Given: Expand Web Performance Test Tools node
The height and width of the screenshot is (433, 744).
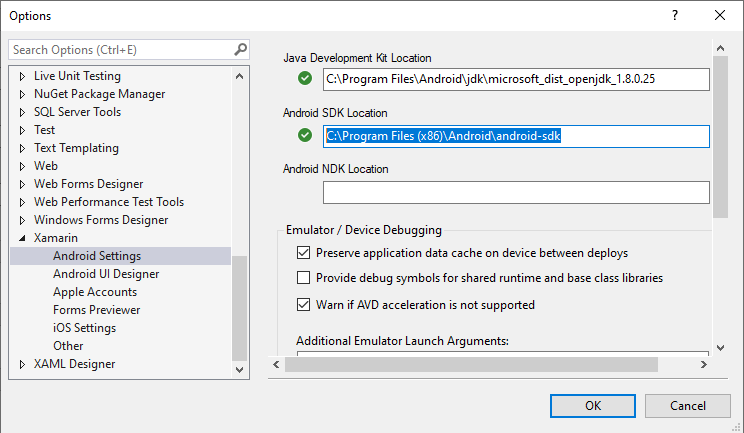Looking at the screenshot, I should 22,202.
